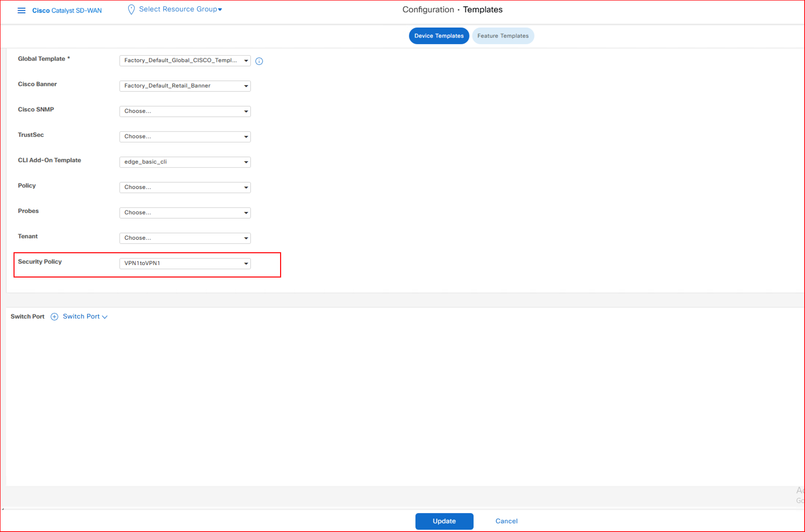
Task: Click the resource group location pin icon
Action: 131,10
